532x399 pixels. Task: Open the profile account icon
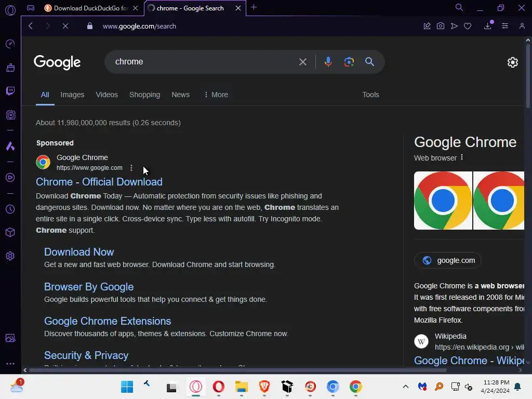[522, 26]
